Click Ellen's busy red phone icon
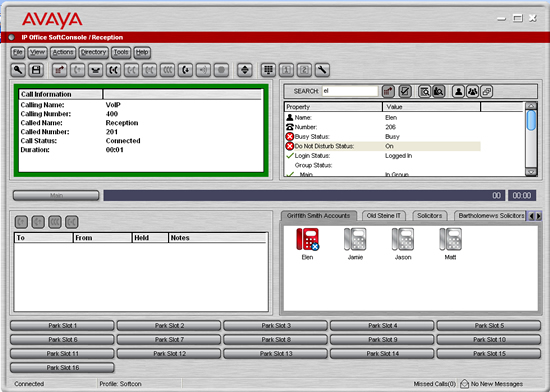The image size is (550, 392). coord(307,239)
